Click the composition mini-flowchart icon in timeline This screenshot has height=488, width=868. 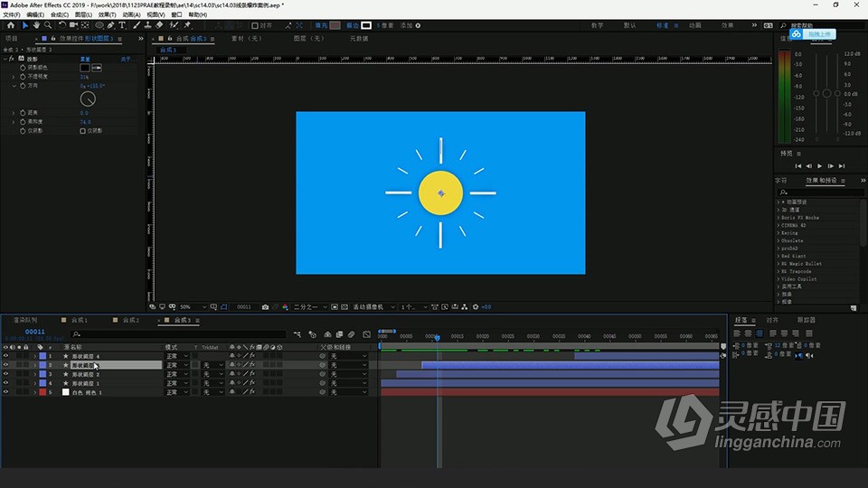pyautogui.click(x=297, y=334)
